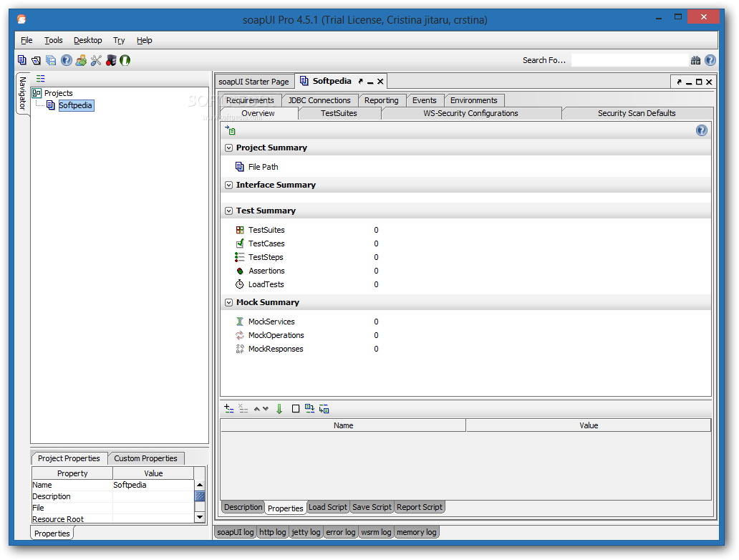Click the export icon in Overview toolbar
The image size is (739, 560).
coord(230,130)
